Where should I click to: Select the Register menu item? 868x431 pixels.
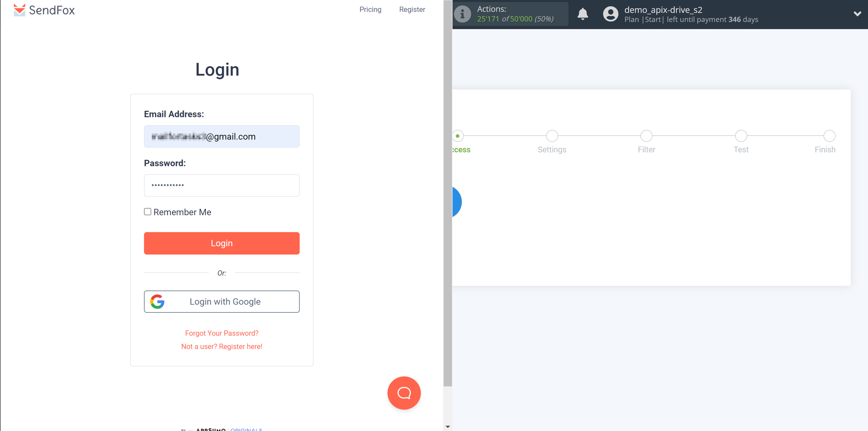coord(412,9)
